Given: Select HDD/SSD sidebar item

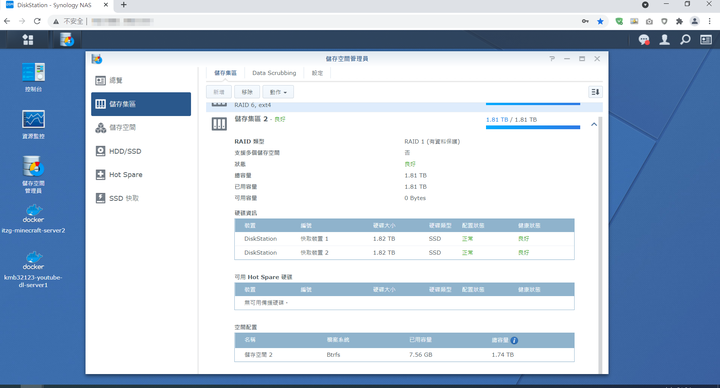Looking at the screenshot, I should [x=141, y=151].
